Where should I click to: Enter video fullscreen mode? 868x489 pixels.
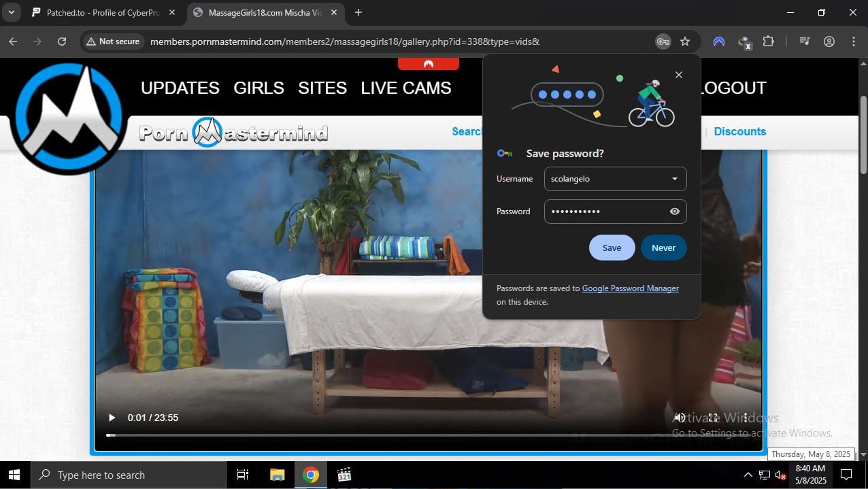(x=713, y=418)
